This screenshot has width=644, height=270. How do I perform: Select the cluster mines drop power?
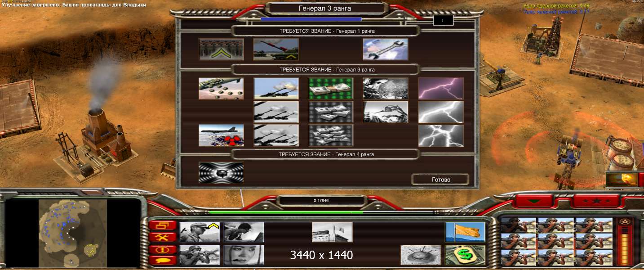(221, 89)
